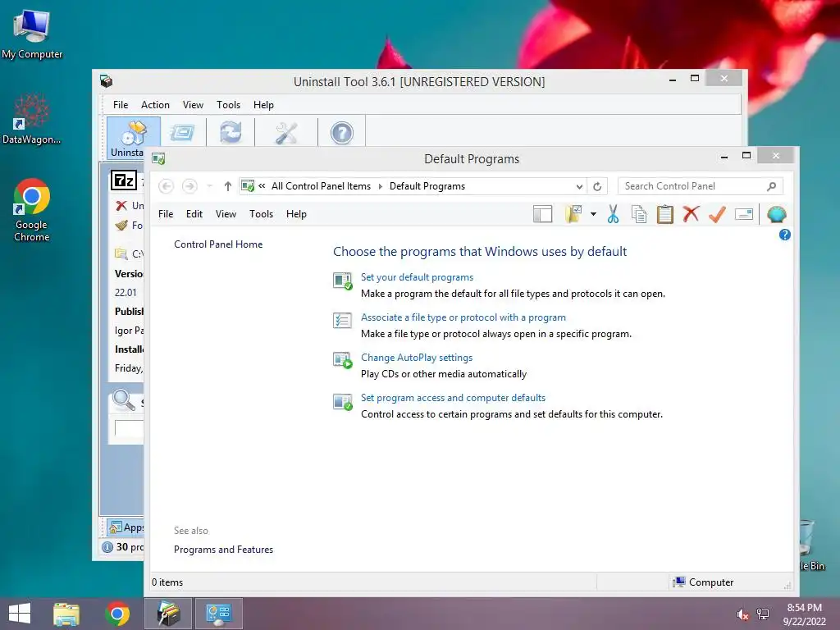Click the Cut scissors icon

tap(614, 214)
